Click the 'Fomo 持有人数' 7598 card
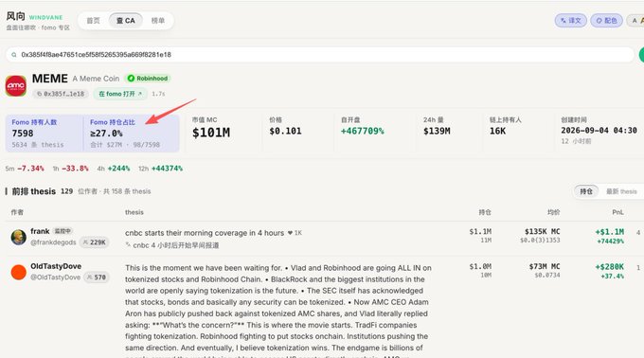Image resolution: width=644 pixels, height=358 pixels. click(x=45, y=134)
